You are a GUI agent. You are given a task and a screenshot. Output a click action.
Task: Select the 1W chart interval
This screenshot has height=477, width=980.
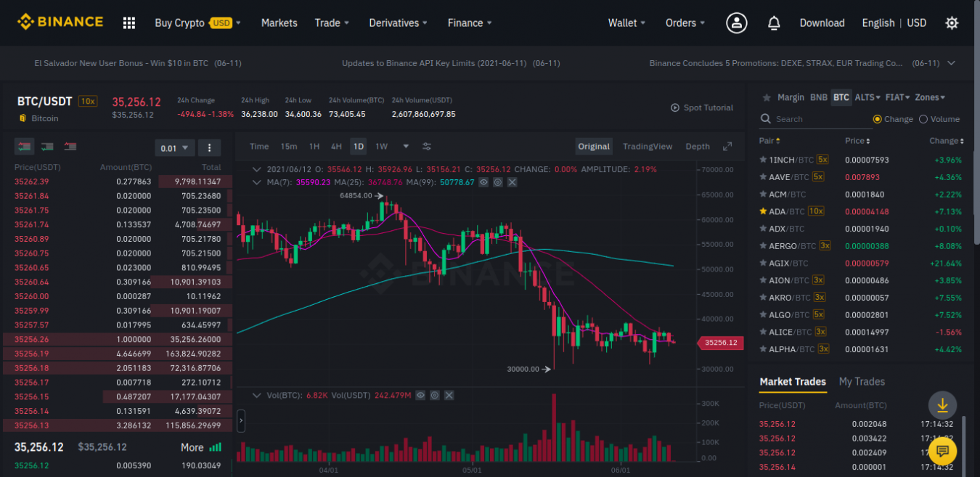pyautogui.click(x=381, y=147)
